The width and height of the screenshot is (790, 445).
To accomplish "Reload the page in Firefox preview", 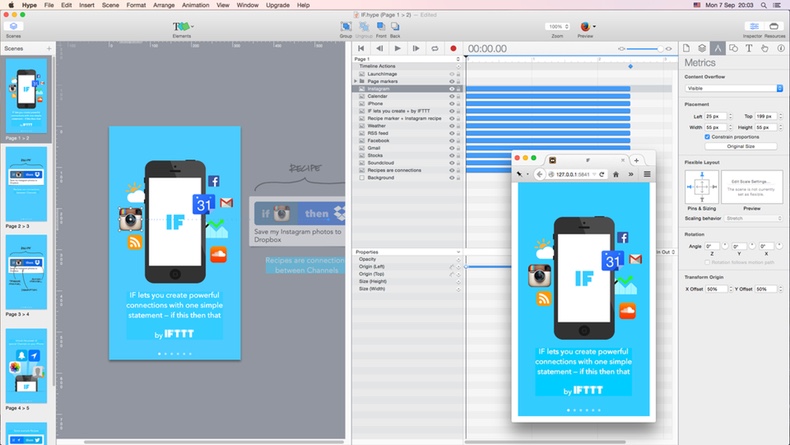I will pyautogui.click(x=602, y=174).
